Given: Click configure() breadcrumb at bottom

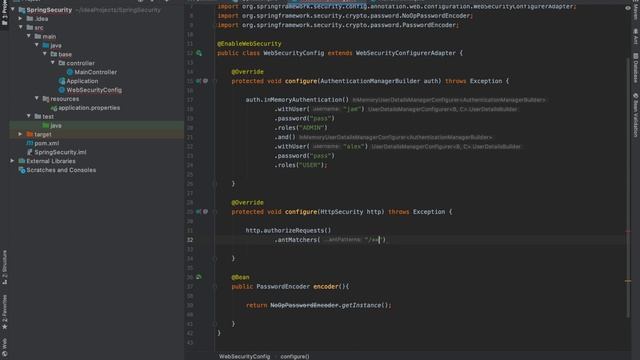Looking at the screenshot, I should [x=295, y=356].
